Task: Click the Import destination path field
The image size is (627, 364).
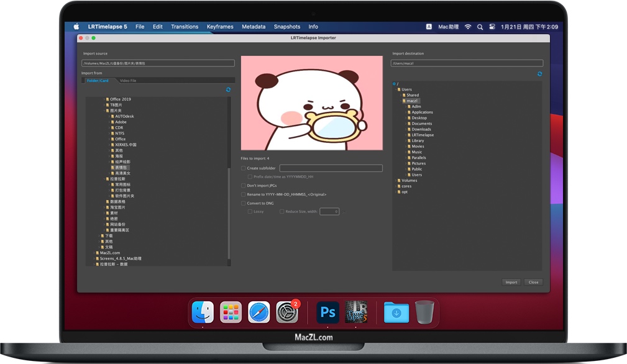Action: point(467,63)
